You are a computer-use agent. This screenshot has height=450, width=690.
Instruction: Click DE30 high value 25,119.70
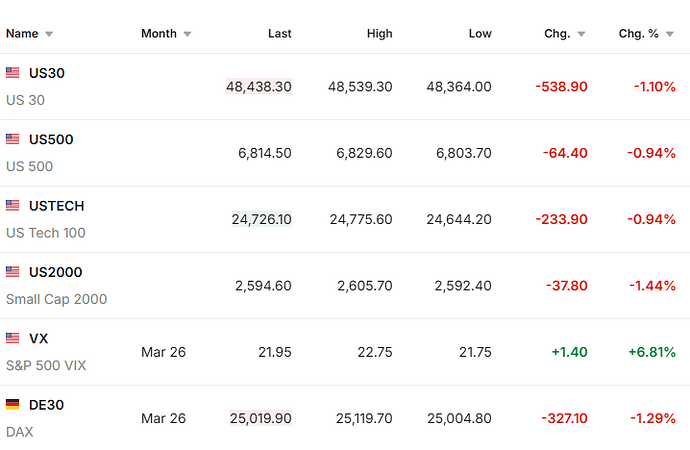click(x=364, y=419)
